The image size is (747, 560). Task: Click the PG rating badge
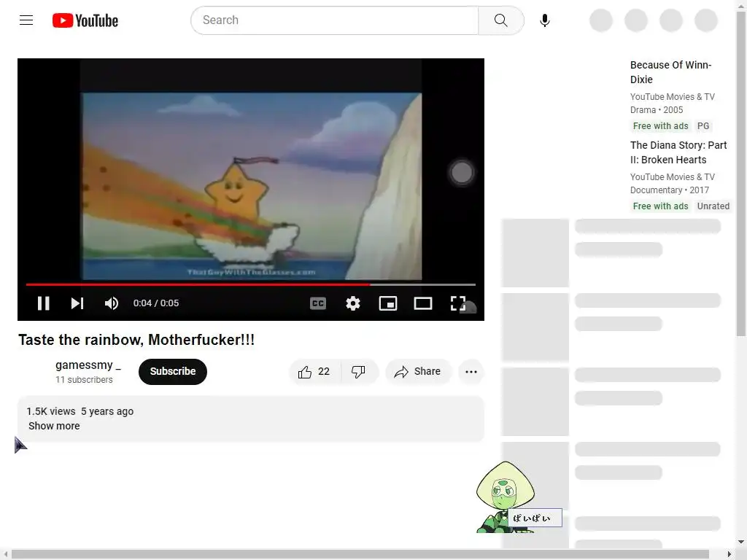703,125
